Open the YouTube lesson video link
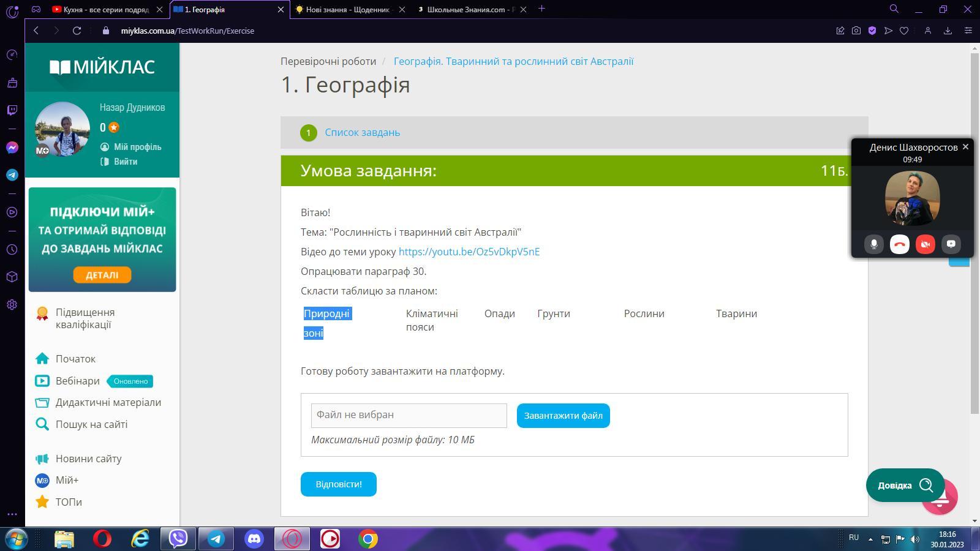This screenshot has height=551, width=980. [469, 252]
